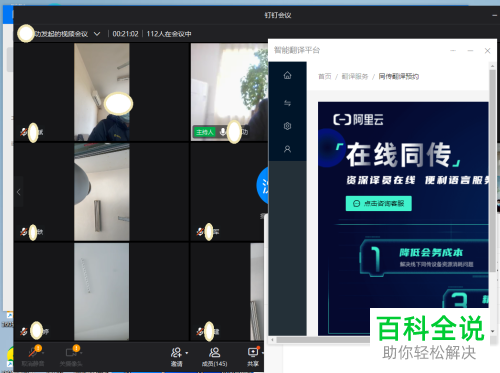The image size is (500, 373).
Task: Click the 主持人 host badge
Action: (205, 132)
